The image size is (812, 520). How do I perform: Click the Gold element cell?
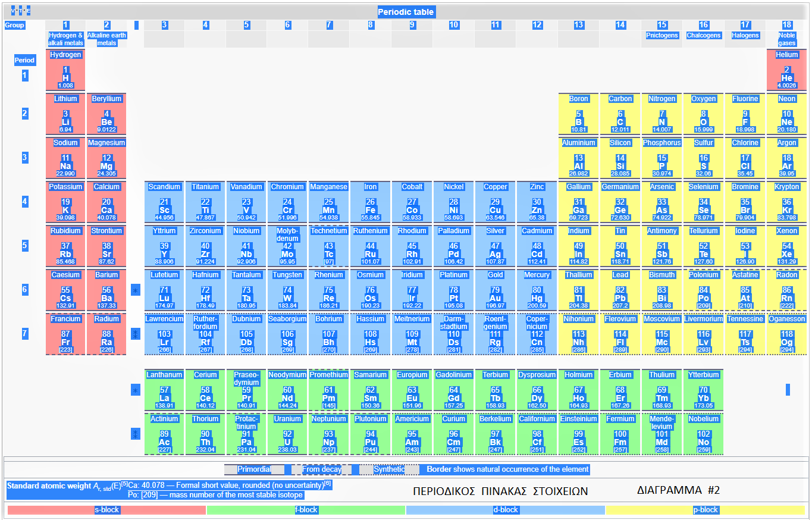[x=496, y=290]
